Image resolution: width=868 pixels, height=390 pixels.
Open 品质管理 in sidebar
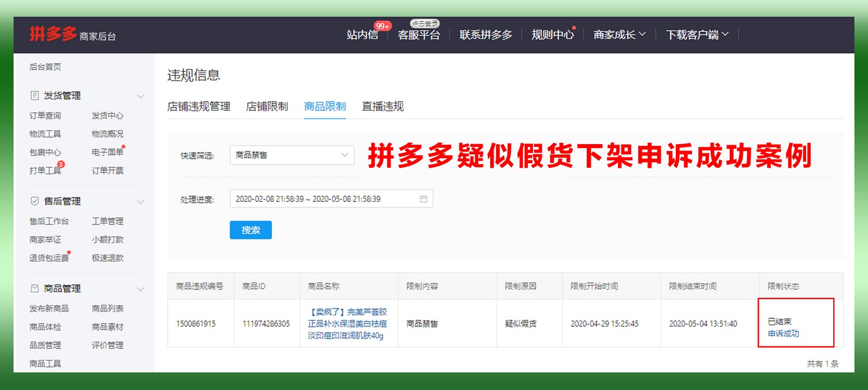tap(45, 345)
